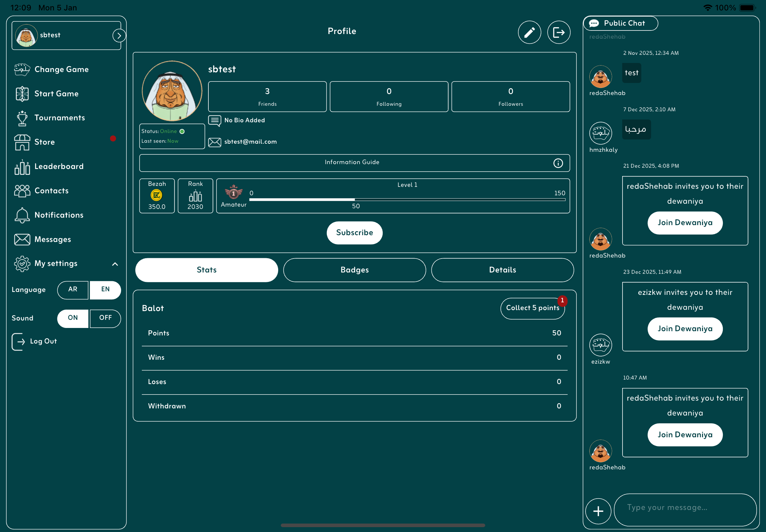Click the pencil edit profile icon

pos(529,32)
